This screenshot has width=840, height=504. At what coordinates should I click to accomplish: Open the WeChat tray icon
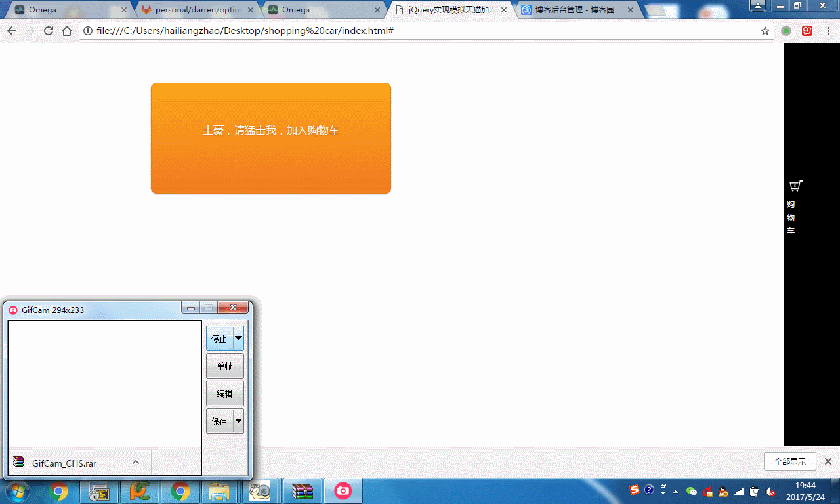[691, 491]
